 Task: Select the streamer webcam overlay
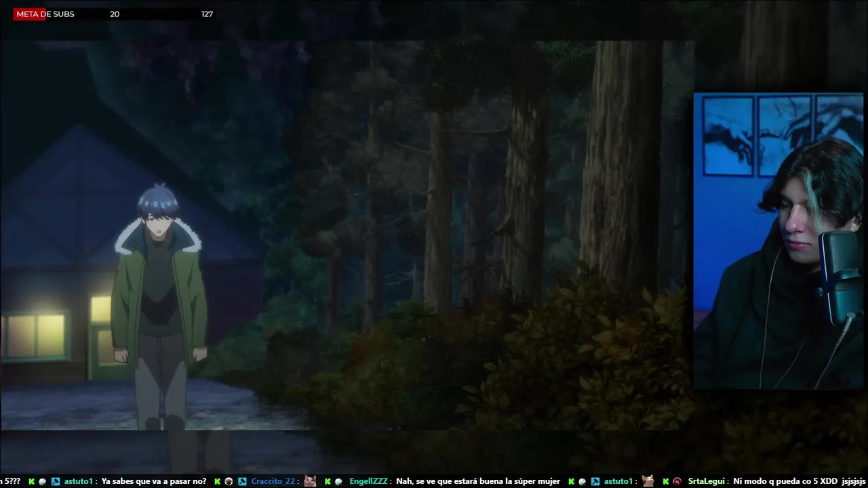(778, 241)
